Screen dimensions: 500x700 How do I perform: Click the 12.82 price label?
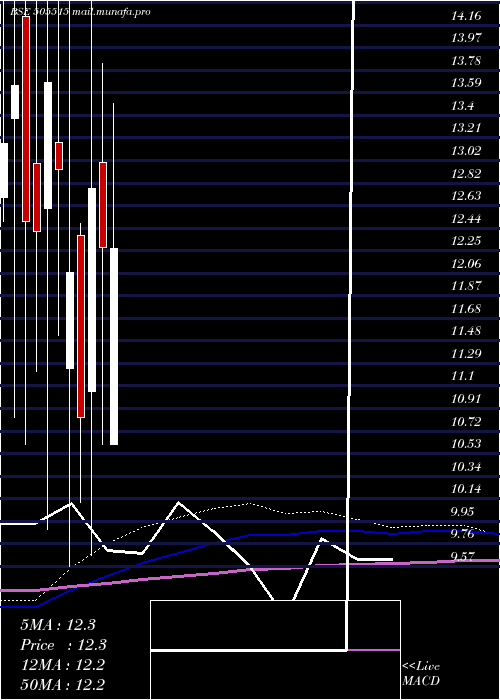(x=466, y=174)
